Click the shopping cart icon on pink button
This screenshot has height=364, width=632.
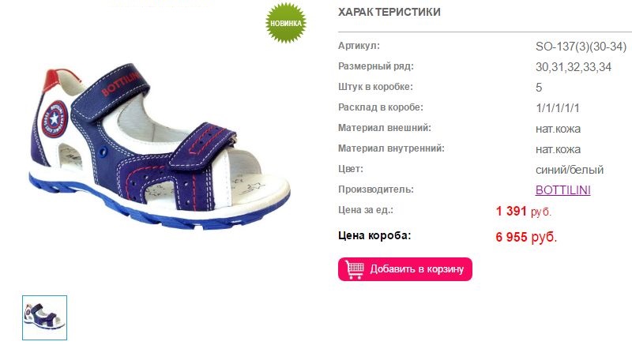(x=355, y=269)
